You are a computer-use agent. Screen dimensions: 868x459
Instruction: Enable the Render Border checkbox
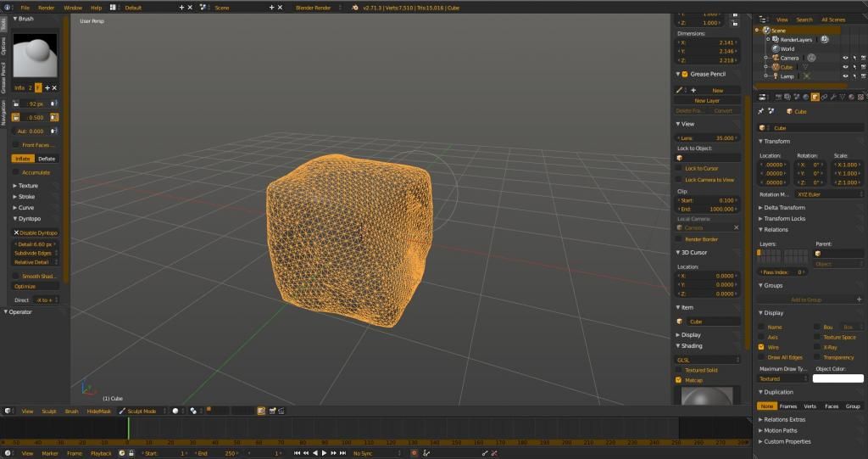(x=679, y=239)
